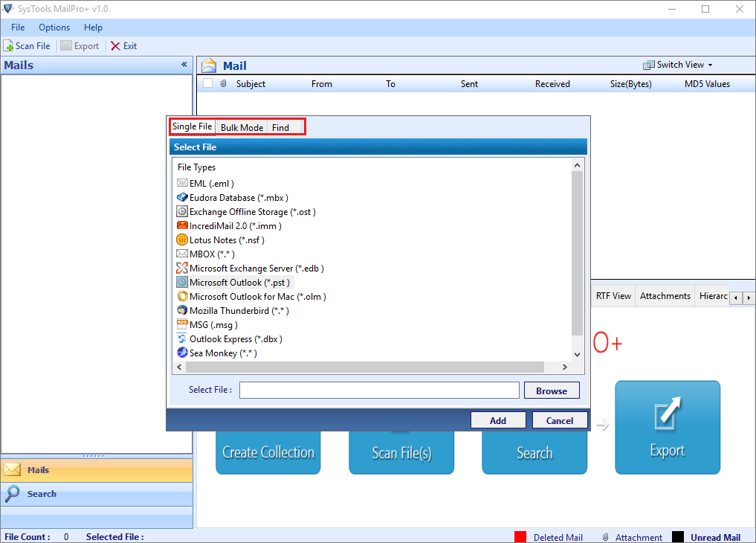Sort by the Sent column
Screen dimensions: 756x543
tap(469, 84)
